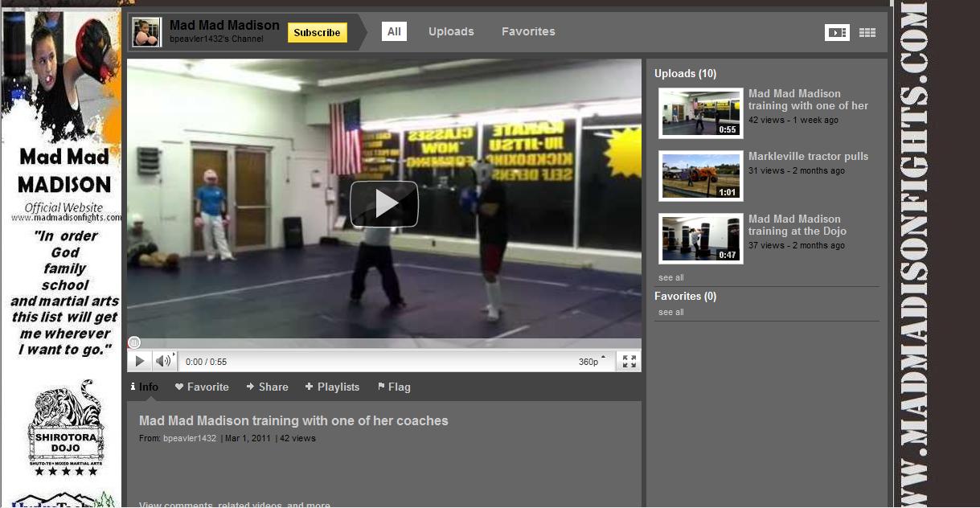Image resolution: width=980 pixels, height=508 pixels.
Task: Open Playlists option below the video
Action: [333, 387]
